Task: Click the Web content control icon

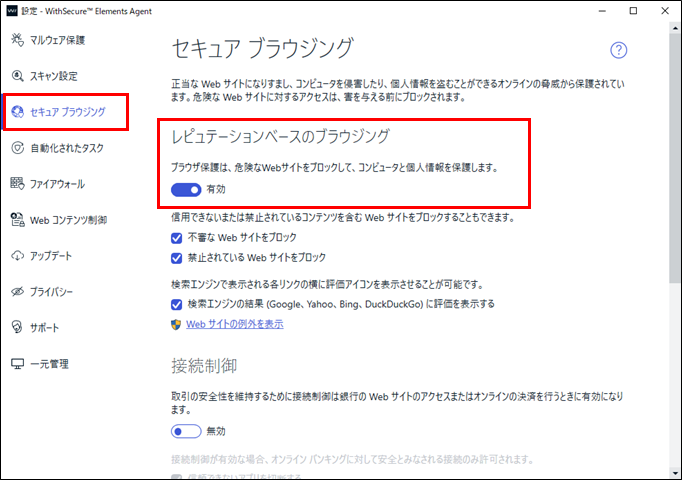Action: pyautogui.click(x=17, y=220)
